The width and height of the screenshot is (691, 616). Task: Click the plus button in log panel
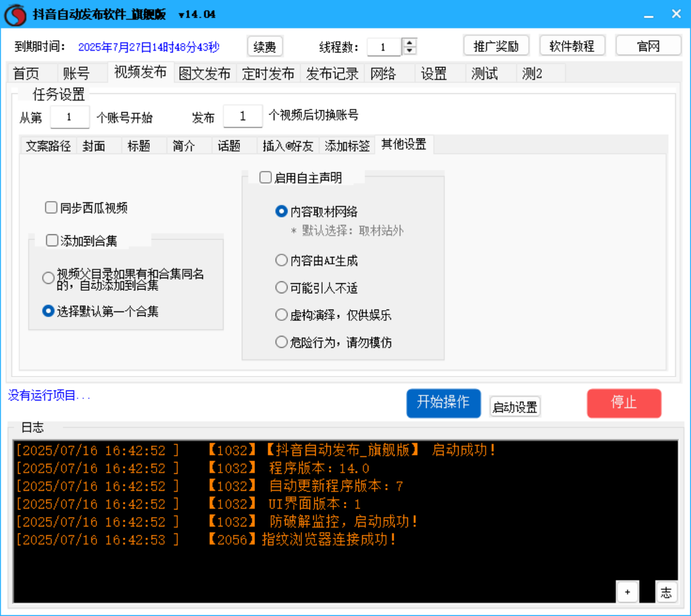click(628, 592)
